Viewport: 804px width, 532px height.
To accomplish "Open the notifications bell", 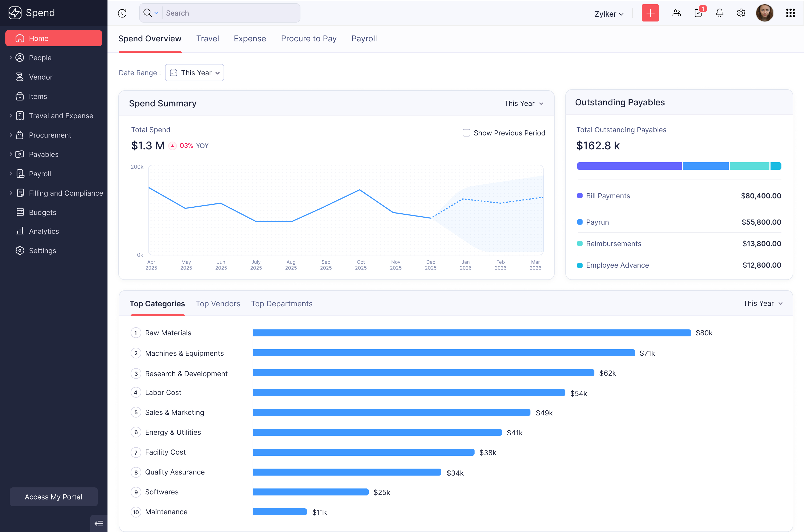I will pyautogui.click(x=719, y=13).
